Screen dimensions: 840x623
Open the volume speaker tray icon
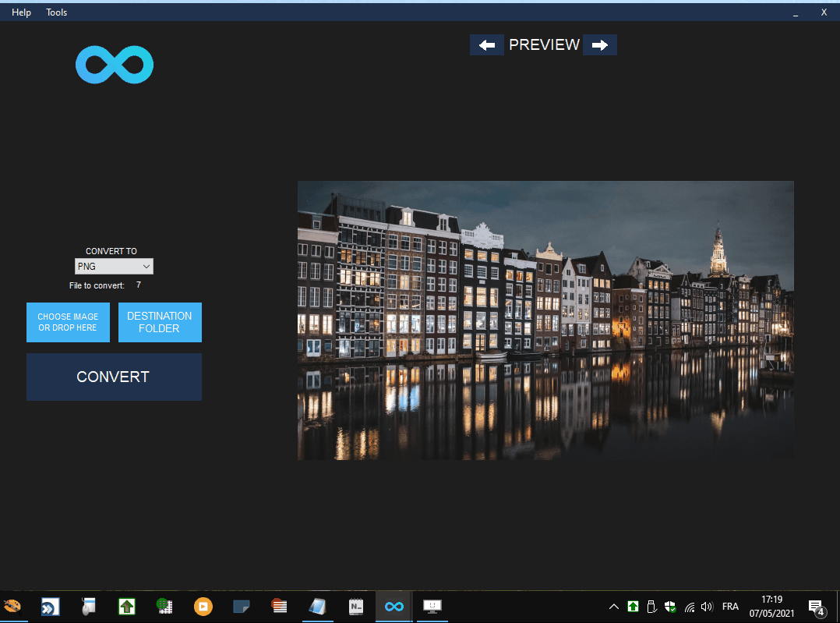(x=708, y=607)
